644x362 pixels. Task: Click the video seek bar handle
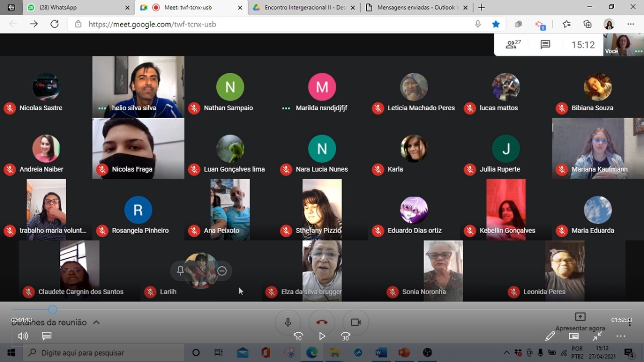click(x=53, y=310)
